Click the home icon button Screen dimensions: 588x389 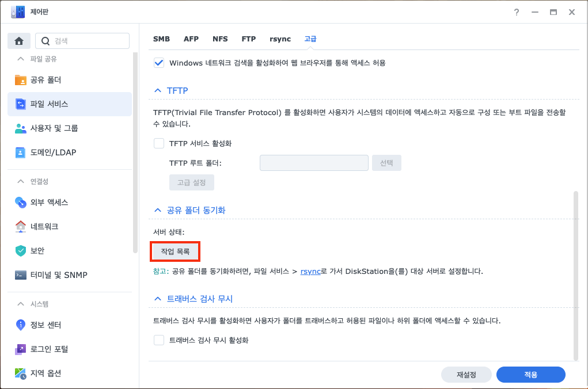pos(19,41)
